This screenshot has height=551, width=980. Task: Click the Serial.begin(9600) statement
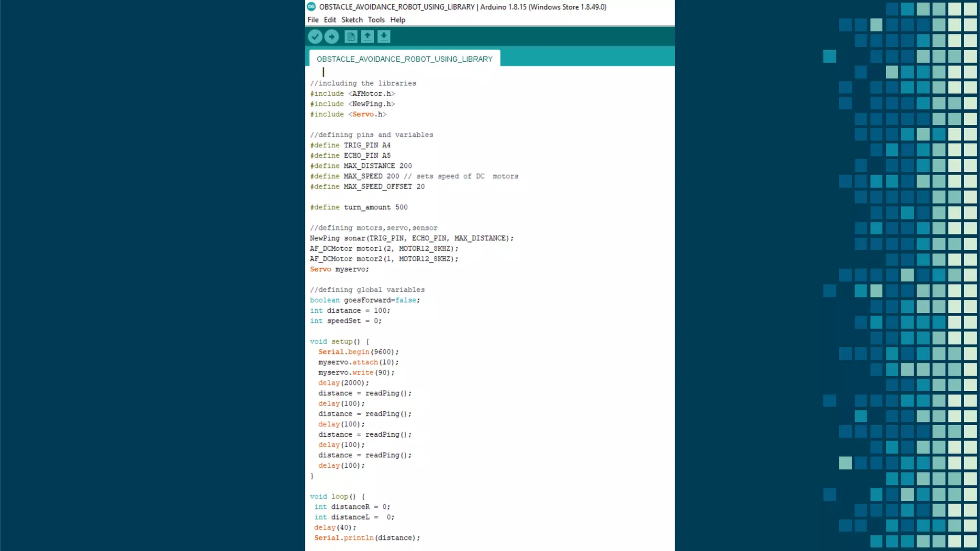click(358, 352)
